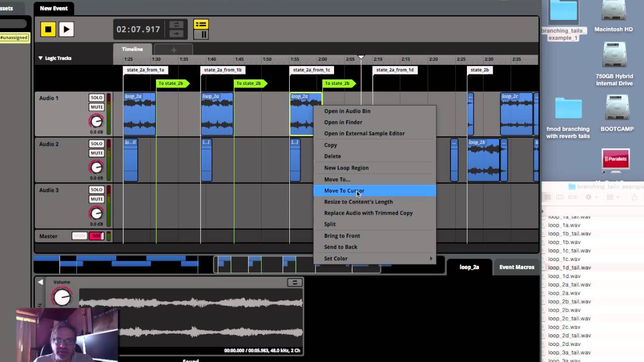Collapse the deck with the left arrow
Viewport: 644px width, 362px height.
coord(40,282)
